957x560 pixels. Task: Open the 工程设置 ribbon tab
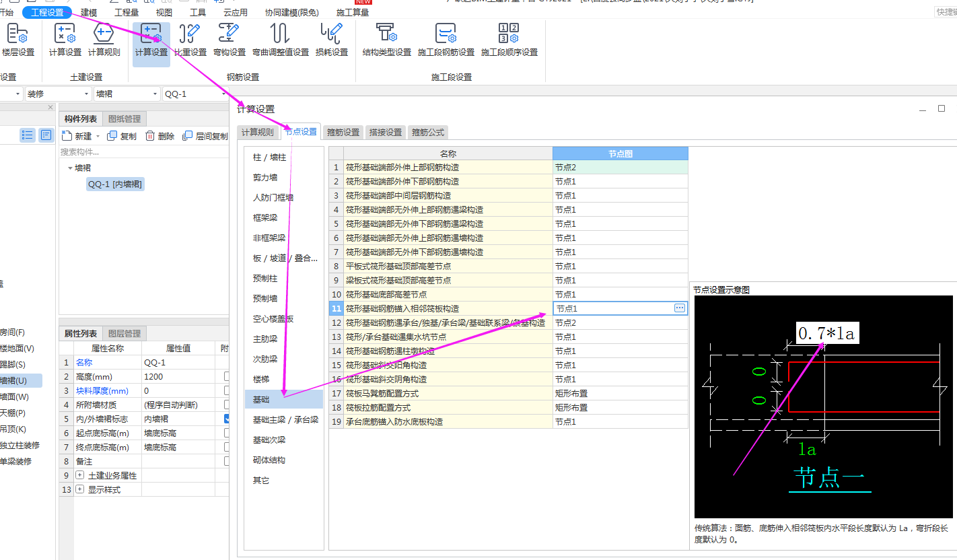[47, 12]
